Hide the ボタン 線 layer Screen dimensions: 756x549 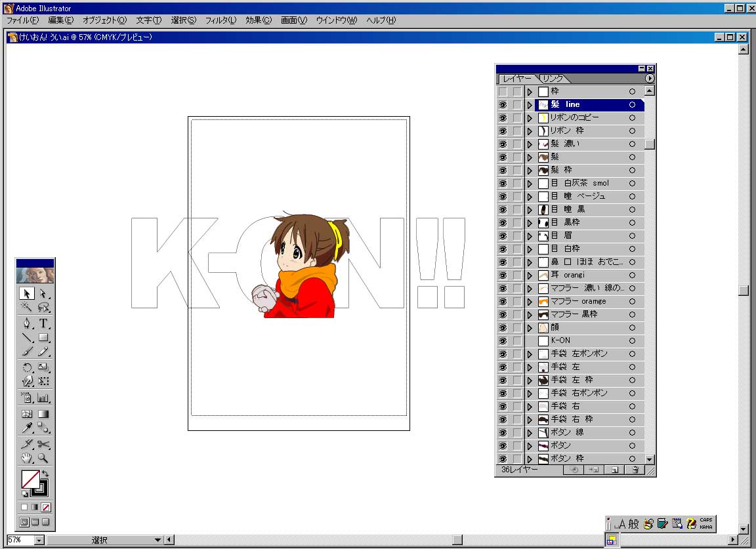[x=503, y=433]
